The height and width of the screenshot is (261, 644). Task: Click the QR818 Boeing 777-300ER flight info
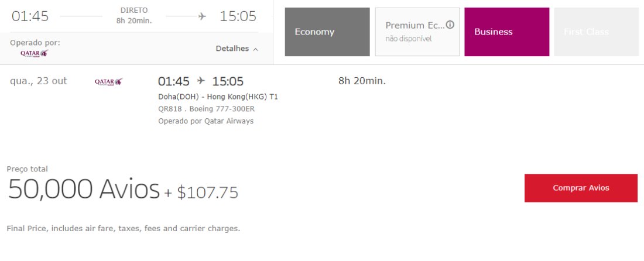point(207,109)
